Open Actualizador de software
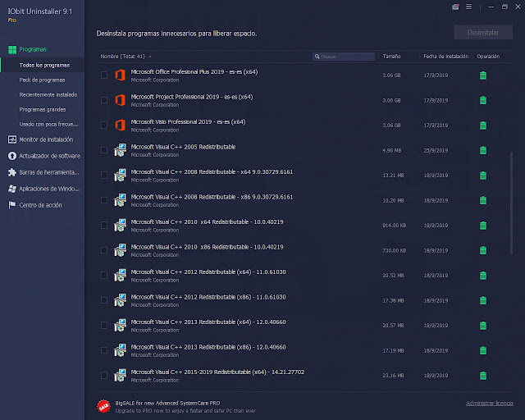Screen dimensions: 525x420 pos(44,156)
